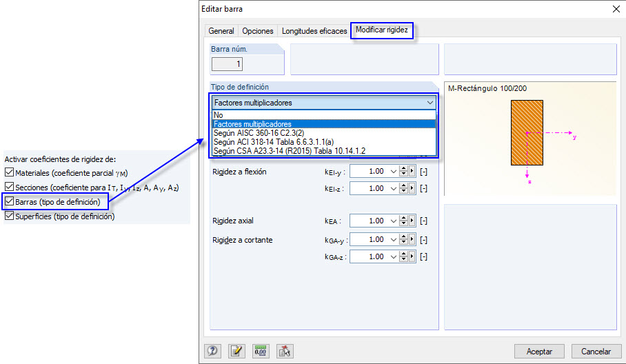Expand the kEI-y value dropdown
This screenshot has height=364, width=626.
click(x=393, y=171)
